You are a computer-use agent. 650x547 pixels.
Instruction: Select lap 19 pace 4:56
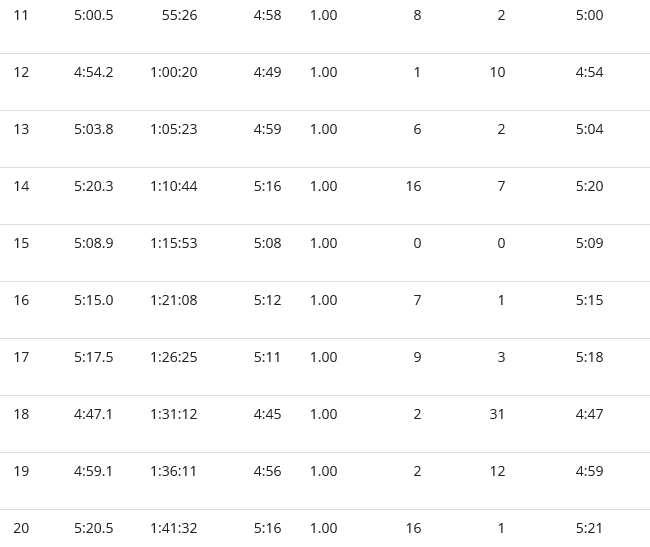point(267,471)
